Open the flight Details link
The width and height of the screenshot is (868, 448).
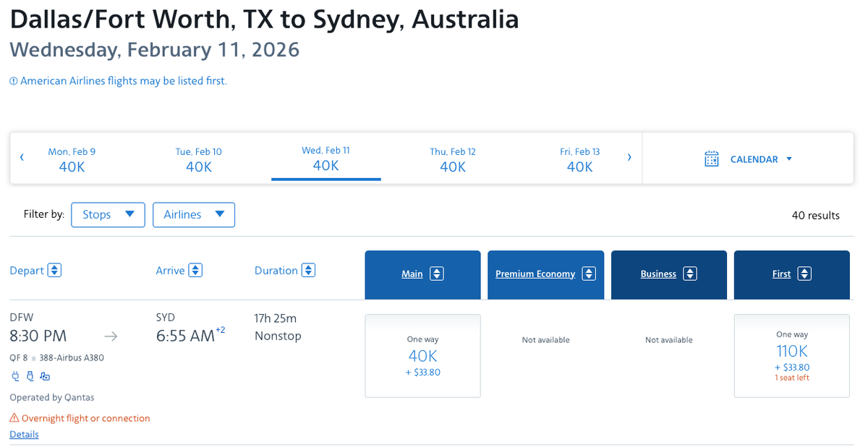point(24,434)
